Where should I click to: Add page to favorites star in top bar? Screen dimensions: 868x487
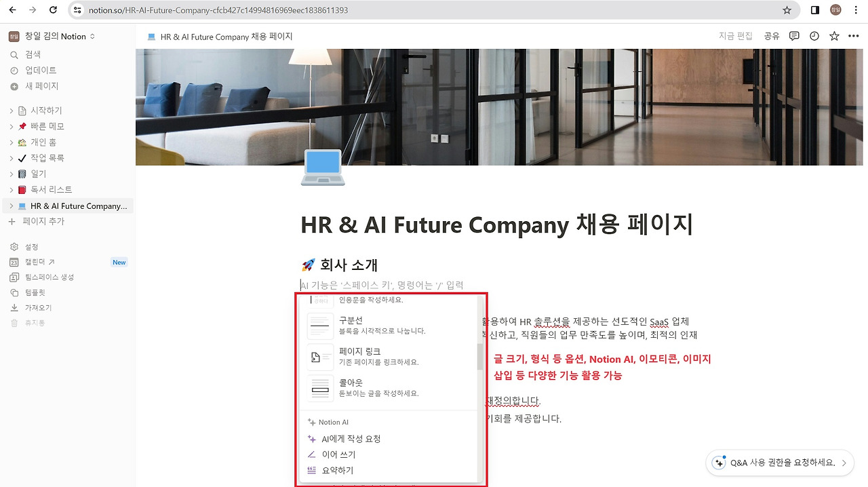[835, 37]
